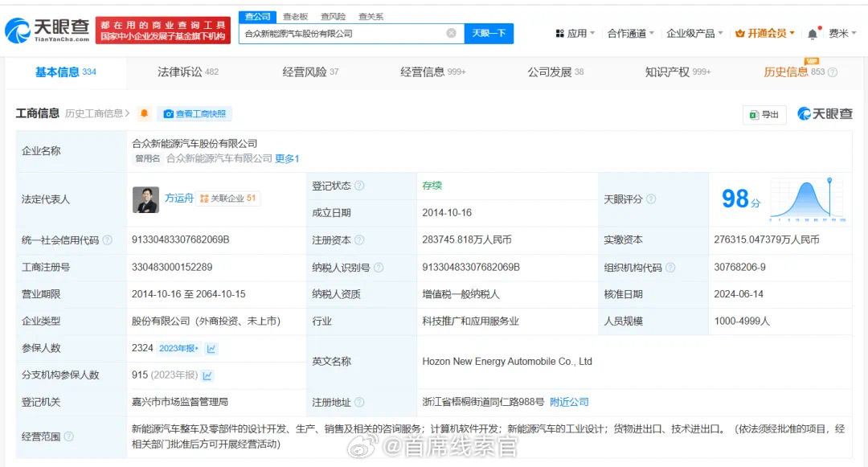The image size is (868, 467).
Task: Open the 费米 user dropdown
Action: point(842,34)
